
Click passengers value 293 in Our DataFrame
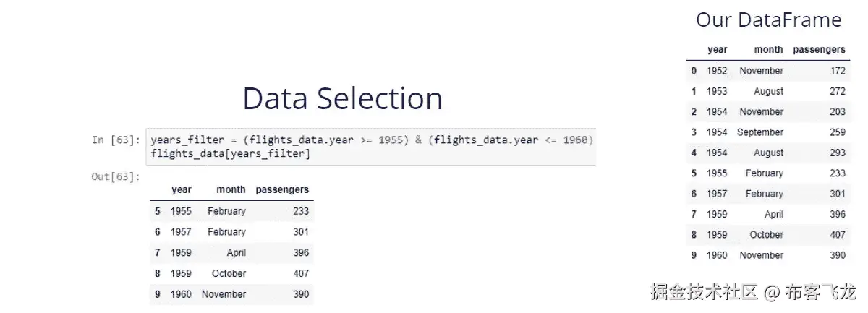(x=838, y=153)
